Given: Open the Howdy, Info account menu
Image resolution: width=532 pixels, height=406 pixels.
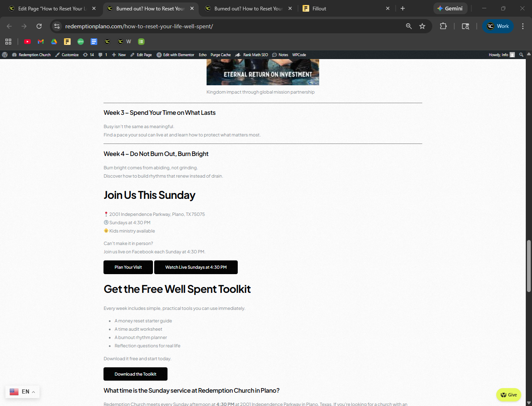Looking at the screenshot, I should pyautogui.click(x=501, y=55).
